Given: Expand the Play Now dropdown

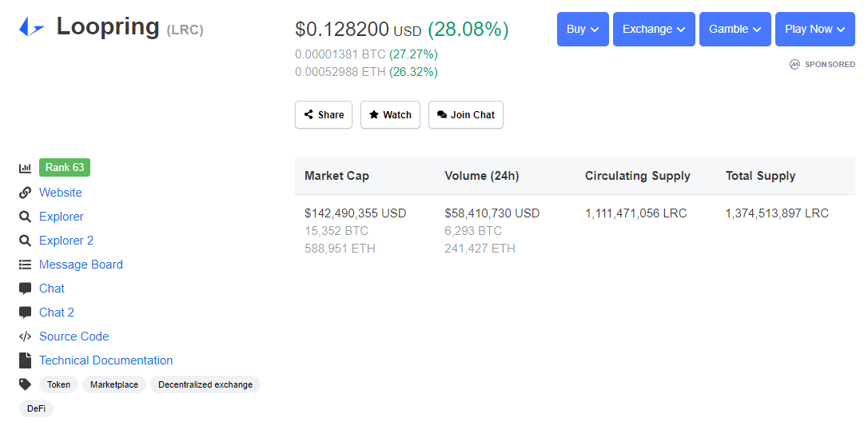Looking at the screenshot, I should coord(815,30).
